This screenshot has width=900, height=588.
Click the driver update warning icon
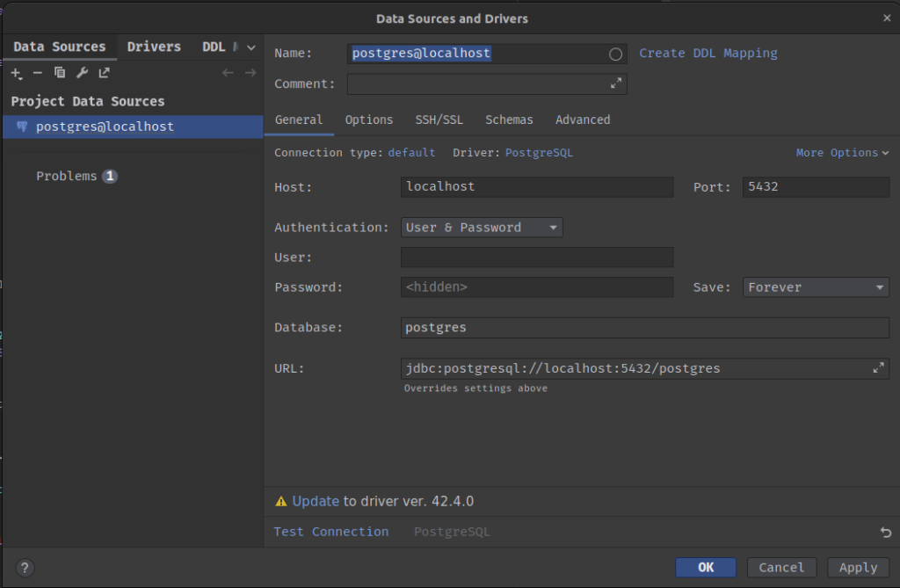click(x=280, y=501)
